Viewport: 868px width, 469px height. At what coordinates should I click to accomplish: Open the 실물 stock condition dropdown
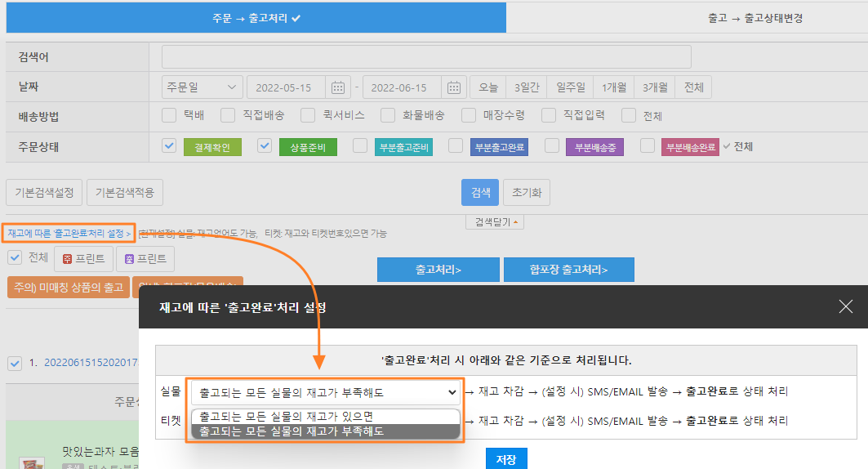(x=325, y=392)
